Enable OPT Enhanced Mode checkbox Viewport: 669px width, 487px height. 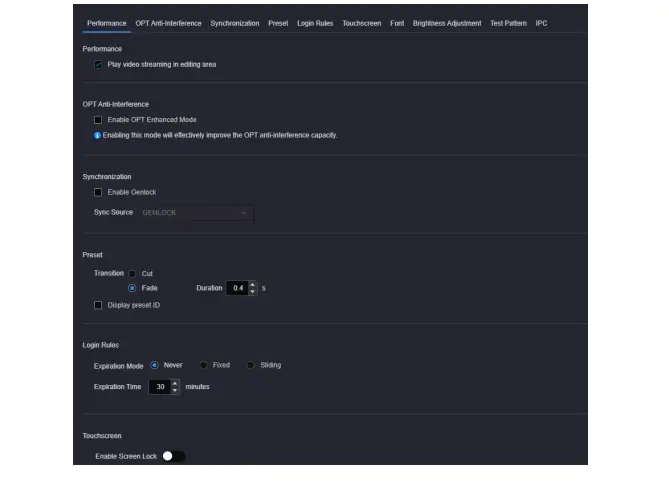[x=98, y=120]
